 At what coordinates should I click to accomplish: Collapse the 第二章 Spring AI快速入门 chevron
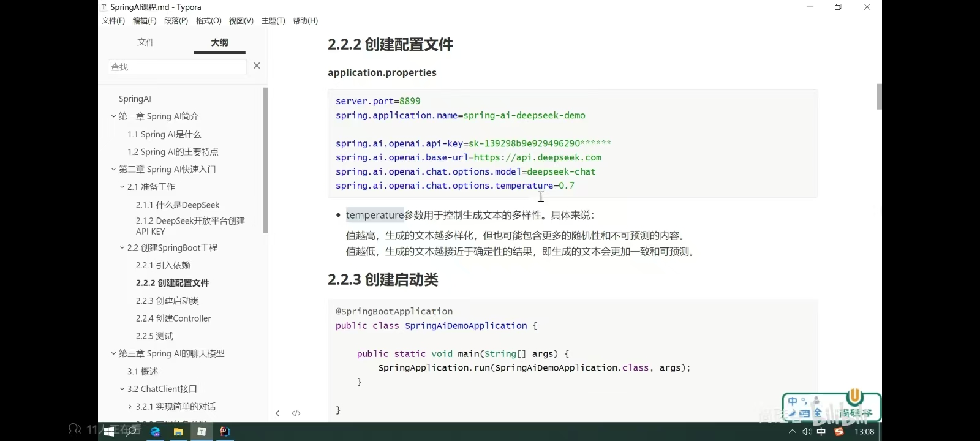click(x=113, y=170)
